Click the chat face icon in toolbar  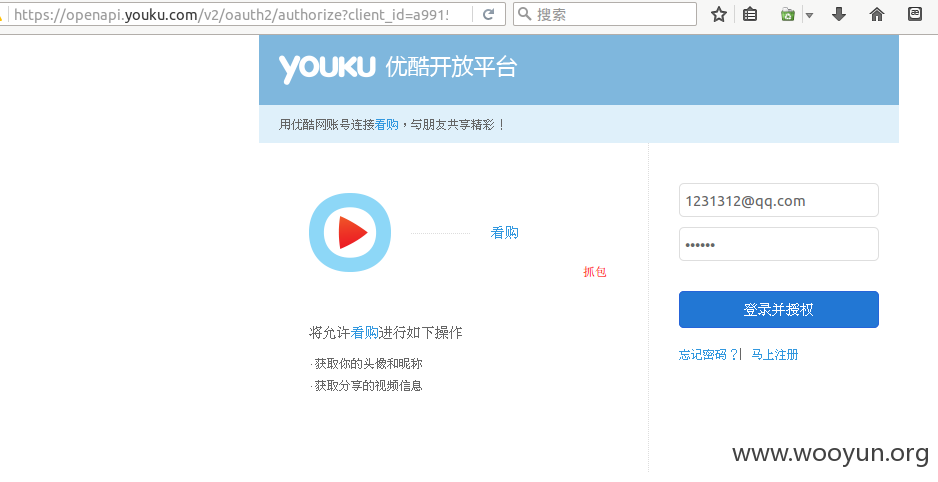[915, 14]
